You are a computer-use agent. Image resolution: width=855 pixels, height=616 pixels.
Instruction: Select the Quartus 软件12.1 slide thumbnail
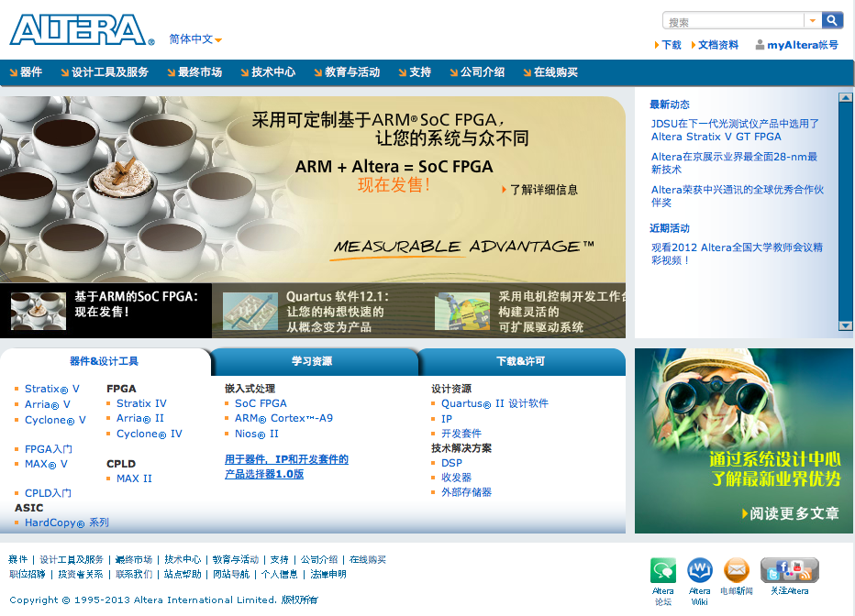250,311
